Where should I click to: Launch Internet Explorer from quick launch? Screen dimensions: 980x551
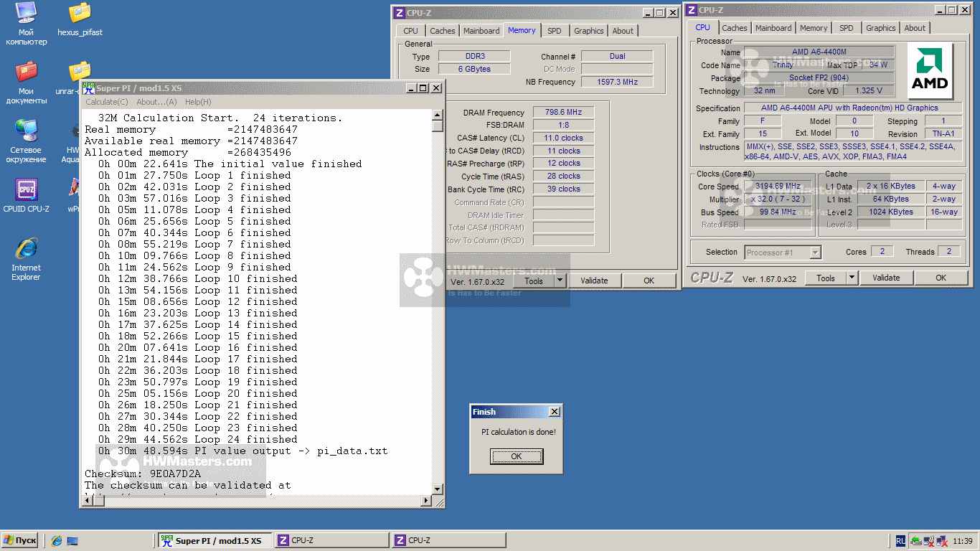[57, 540]
